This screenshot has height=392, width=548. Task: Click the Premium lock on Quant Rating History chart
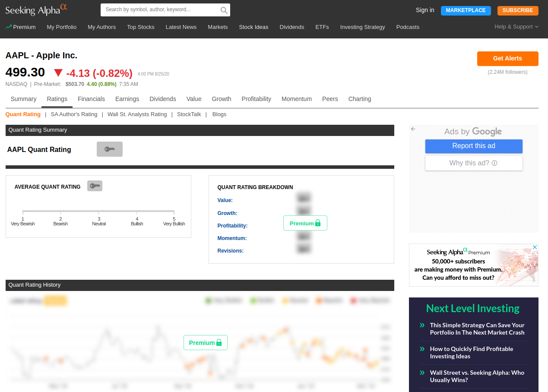[206, 343]
